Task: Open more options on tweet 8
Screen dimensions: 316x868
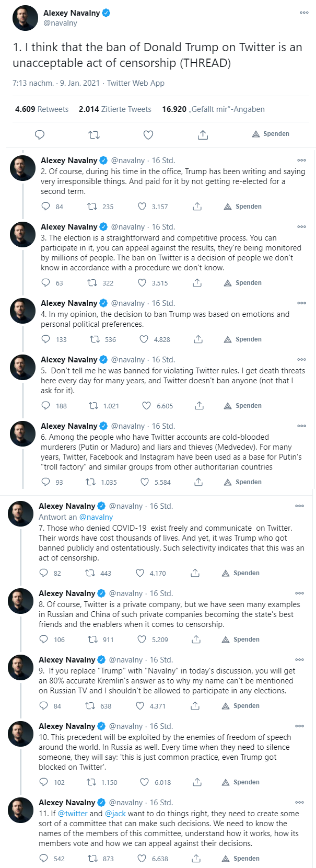Action: pyautogui.click(x=299, y=593)
